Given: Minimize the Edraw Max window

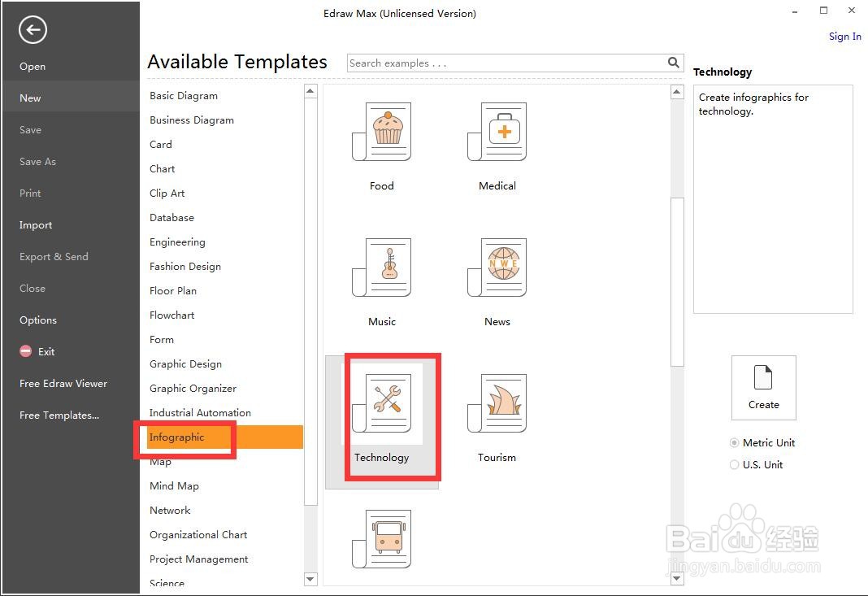Looking at the screenshot, I should tap(795, 11).
